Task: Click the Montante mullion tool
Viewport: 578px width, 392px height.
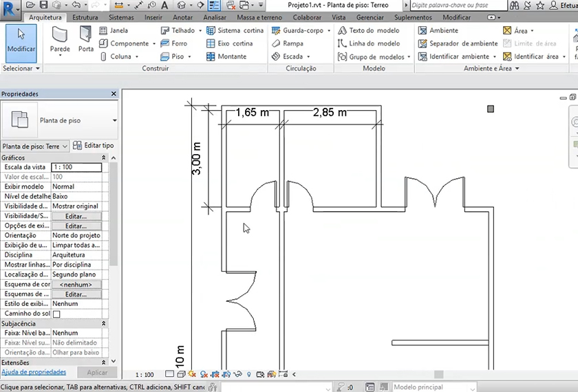Action: tap(231, 56)
